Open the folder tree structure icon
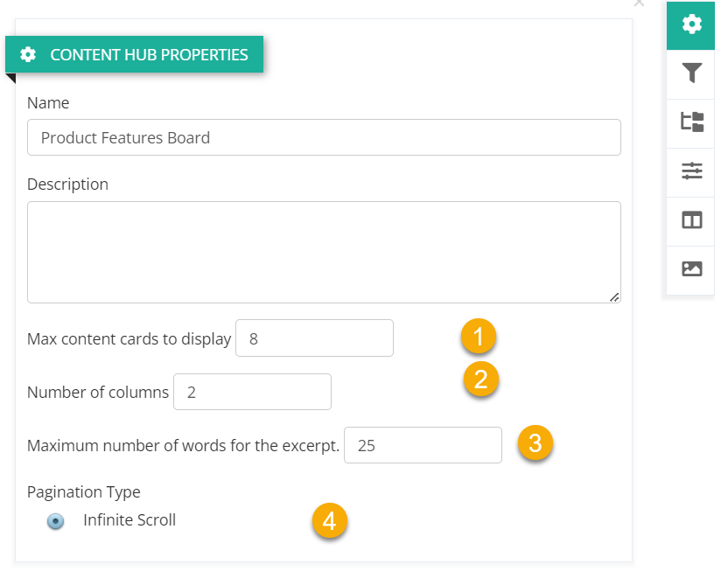Viewport: 728px width, 578px height. 691,122
